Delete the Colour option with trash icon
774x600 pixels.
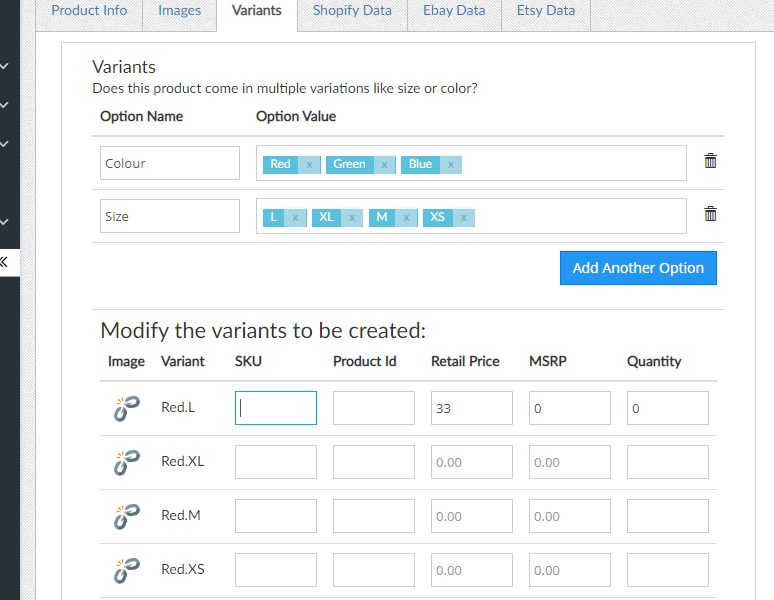click(x=710, y=161)
